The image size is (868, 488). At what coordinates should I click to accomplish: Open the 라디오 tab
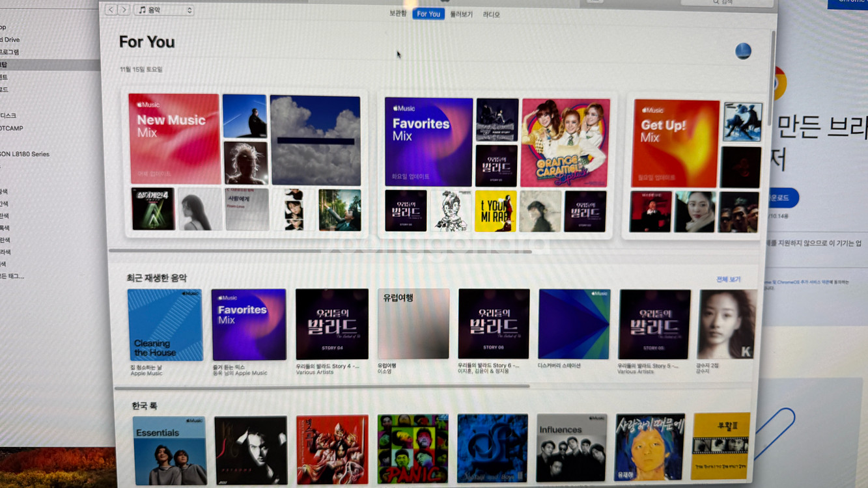pos(491,14)
